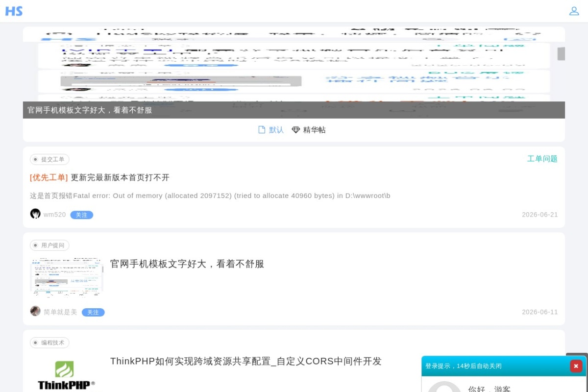The height and width of the screenshot is (392, 588).
Task: Open the 工单问题 link
Action: (542, 159)
